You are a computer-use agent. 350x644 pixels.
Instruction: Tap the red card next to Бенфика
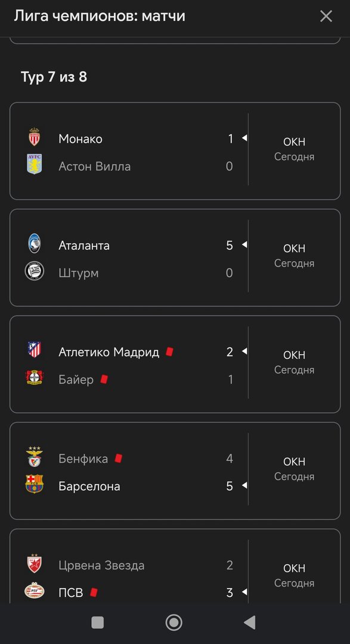(118, 458)
